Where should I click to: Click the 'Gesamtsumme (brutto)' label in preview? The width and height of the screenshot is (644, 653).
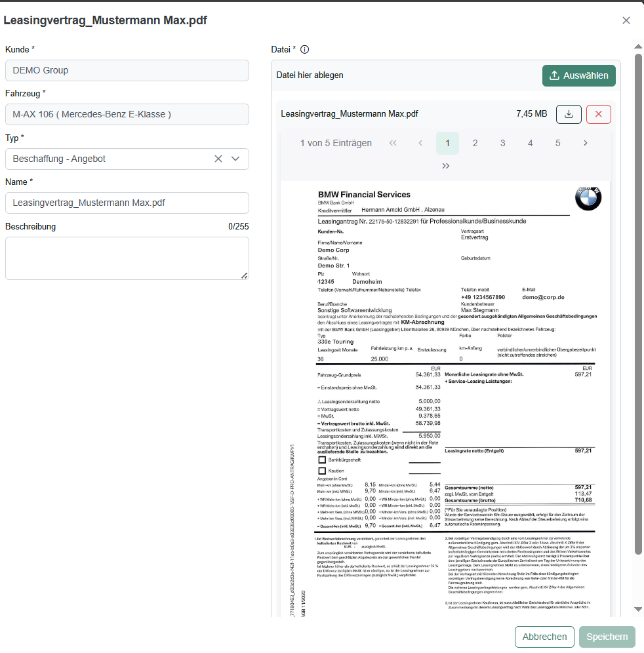click(470, 501)
